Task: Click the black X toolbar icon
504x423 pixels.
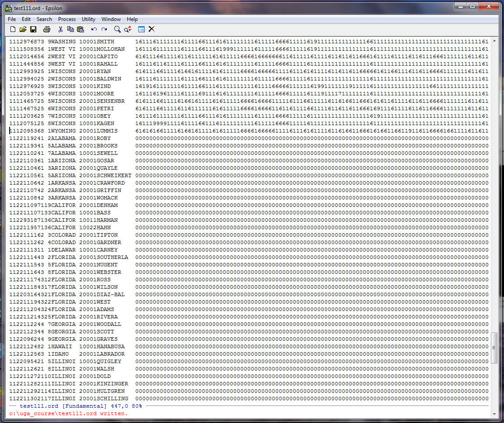Action: 151,29
